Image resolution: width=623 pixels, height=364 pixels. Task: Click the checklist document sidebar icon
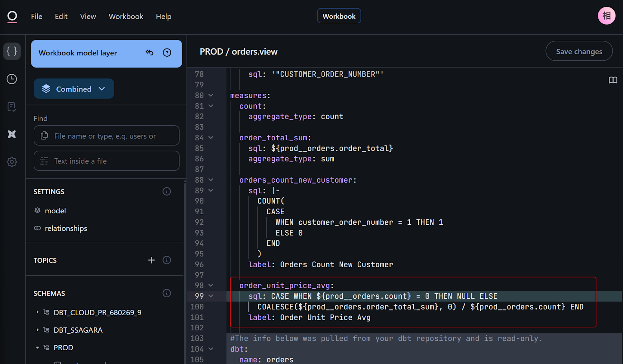12,107
